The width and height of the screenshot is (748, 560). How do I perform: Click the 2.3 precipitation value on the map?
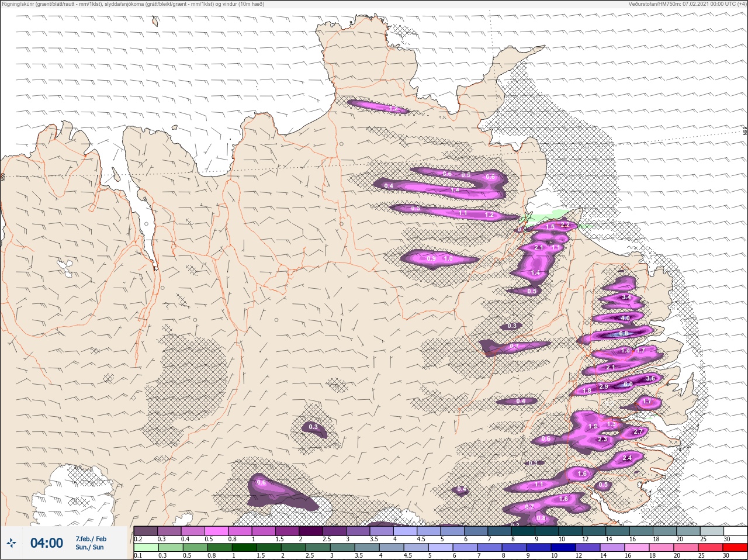(603, 439)
